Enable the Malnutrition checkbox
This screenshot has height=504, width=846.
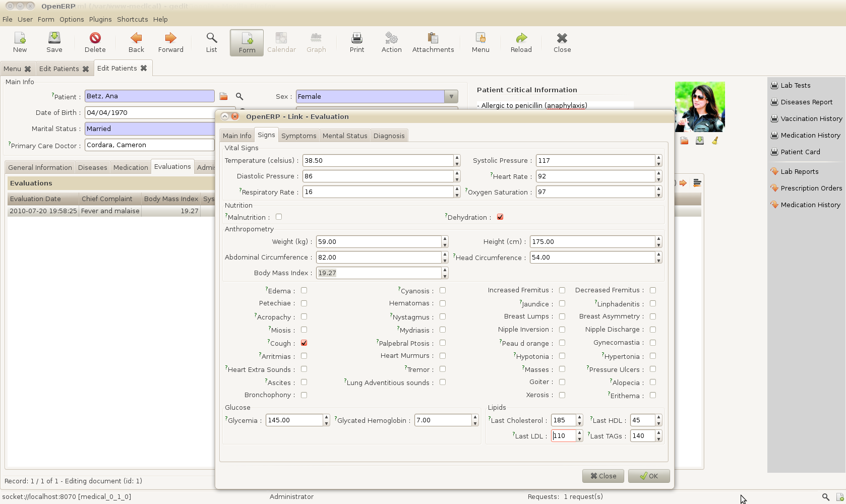279,217
